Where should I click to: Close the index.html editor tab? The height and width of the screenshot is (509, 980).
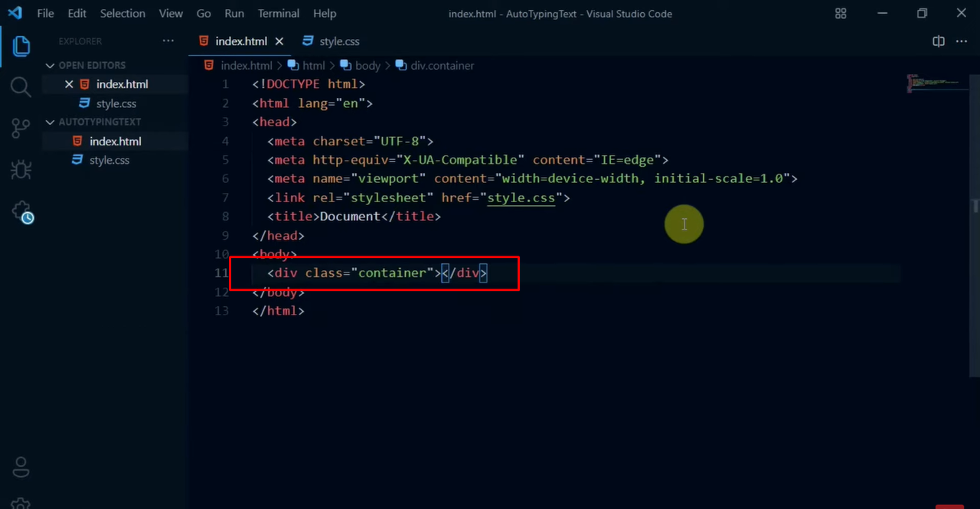coord(279,41)
